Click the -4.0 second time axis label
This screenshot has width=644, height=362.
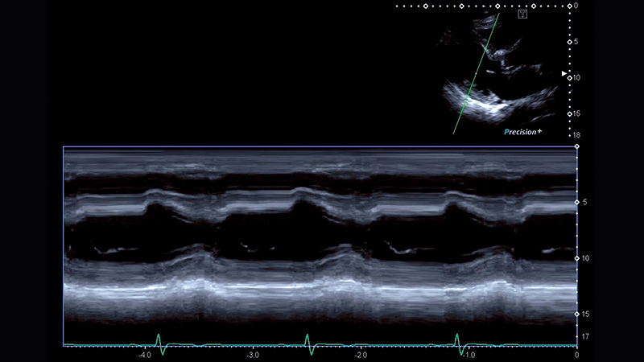pyautogui.click(x=145, y=355)
